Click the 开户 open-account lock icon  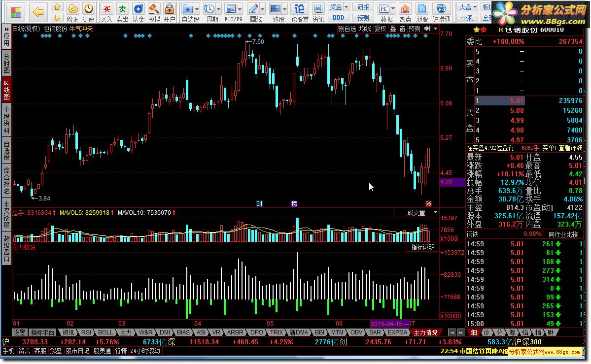point(170,12)
